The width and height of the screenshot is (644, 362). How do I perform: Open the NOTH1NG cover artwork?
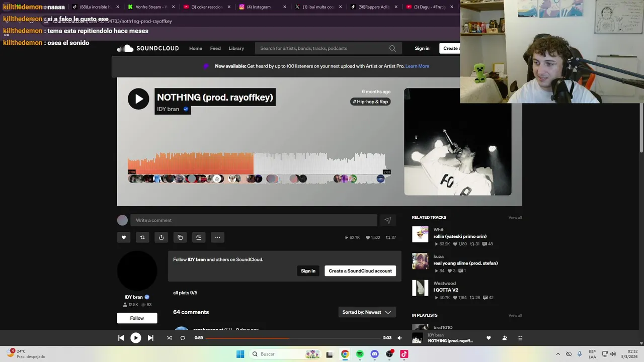[x=458, y=142]
